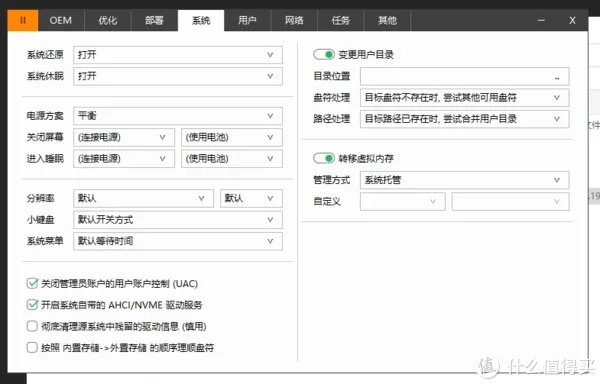Viewport: 600px width, 384px height.
Task: Open the 部署 tab
Action: pos(155,20)
